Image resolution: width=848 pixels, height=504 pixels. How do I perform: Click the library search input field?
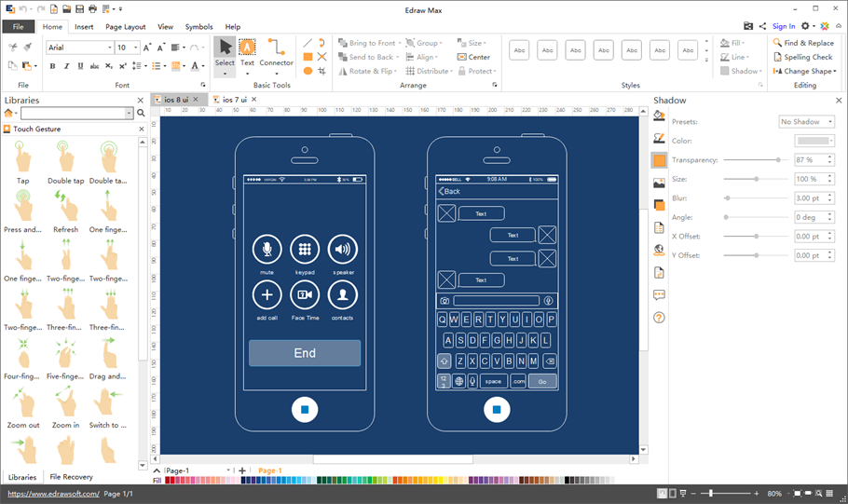pyautogui.click(x=76, y=113)
